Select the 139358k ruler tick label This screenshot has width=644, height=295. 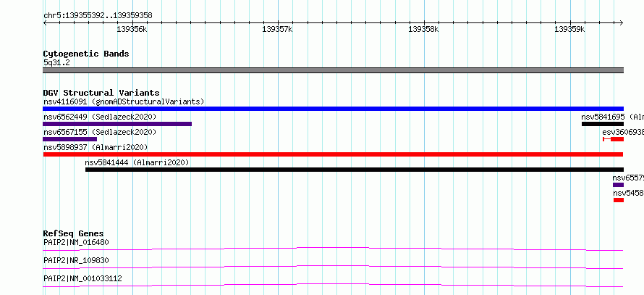(x=423, y=29)
